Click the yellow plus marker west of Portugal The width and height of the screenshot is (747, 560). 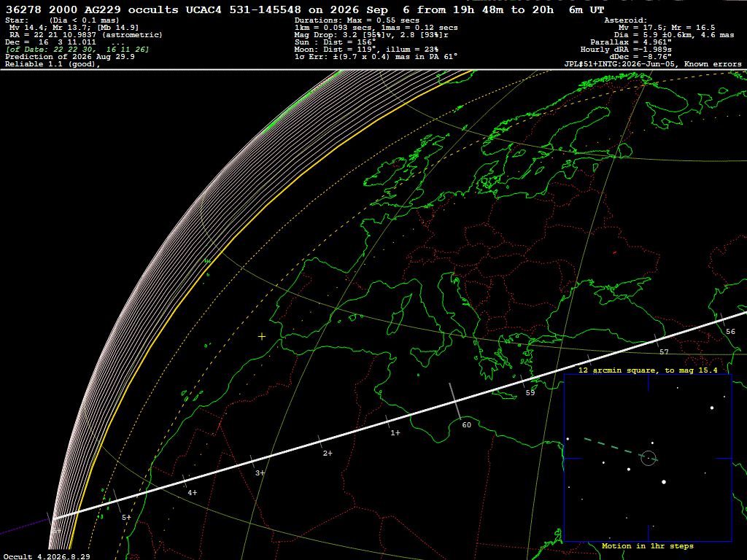point(262,337)
